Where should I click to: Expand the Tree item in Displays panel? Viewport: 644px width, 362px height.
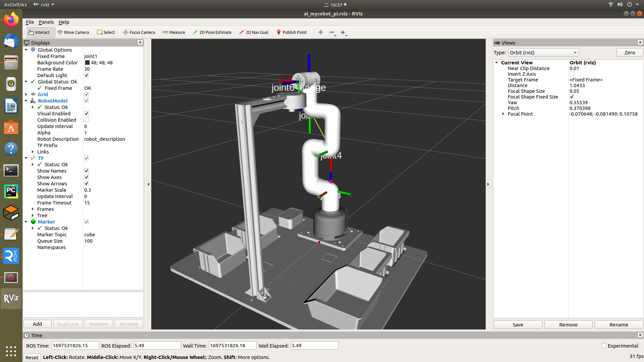point(33,215)
